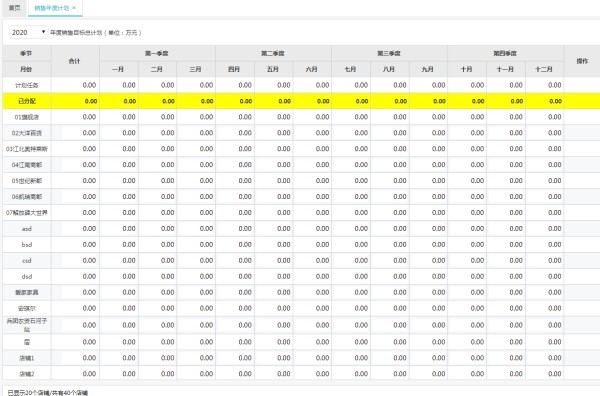Select the row label starting with 06
Image resolution: width=600 pixels, height=396 pixels.
27,197
